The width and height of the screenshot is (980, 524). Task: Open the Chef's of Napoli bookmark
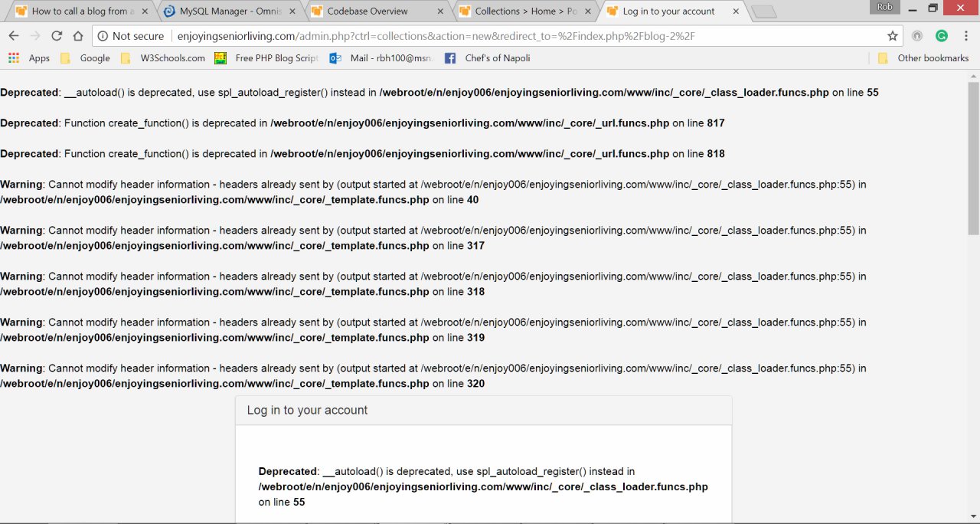[487, 58]
